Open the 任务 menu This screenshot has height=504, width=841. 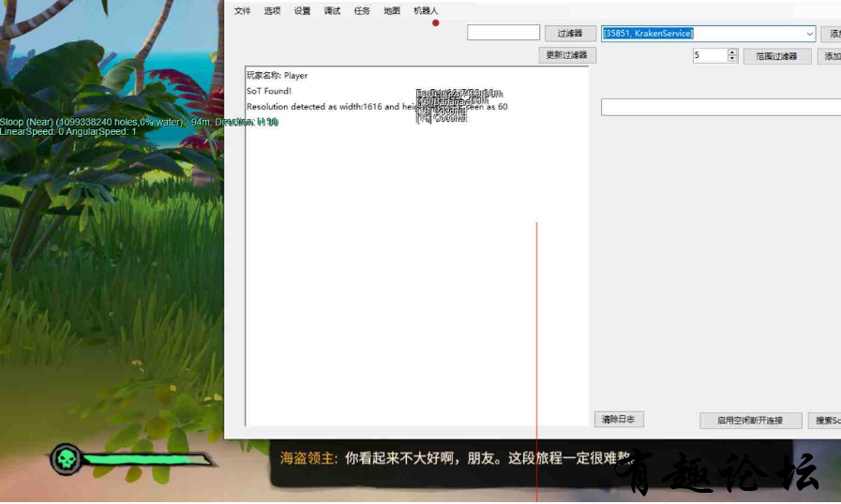click(x=362, y=10)
